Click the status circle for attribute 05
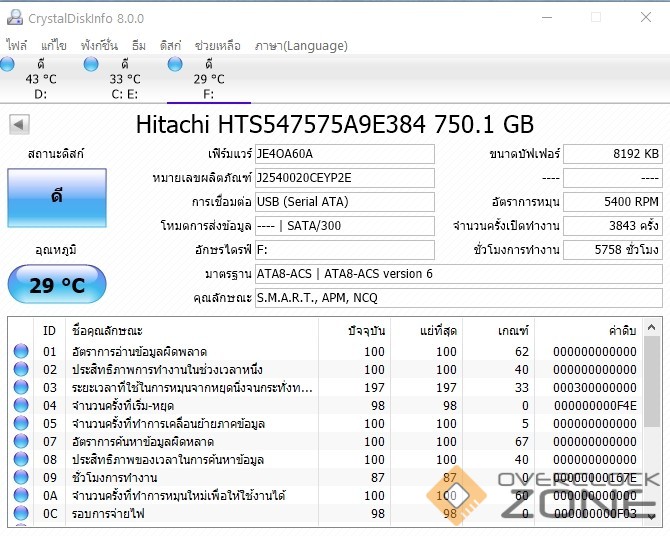670x536 pixels. [21, 423]
